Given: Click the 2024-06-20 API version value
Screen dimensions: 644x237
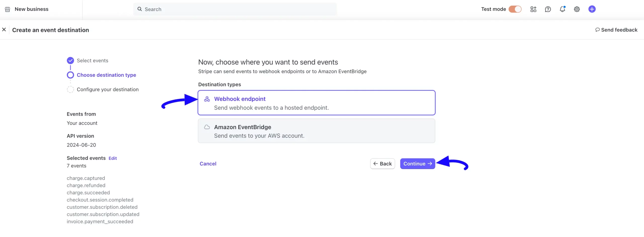Looking at the screenshot, I should (81, 145).
